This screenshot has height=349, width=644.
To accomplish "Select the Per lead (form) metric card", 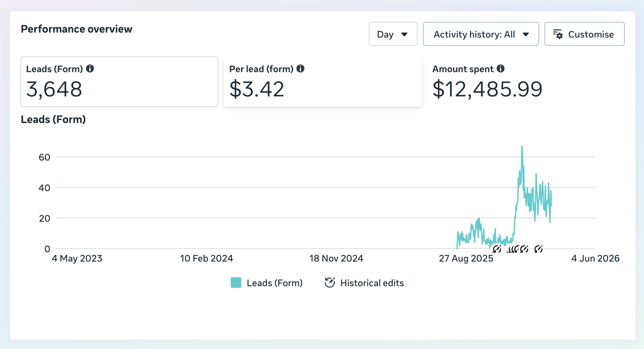I will coord(323,82).
